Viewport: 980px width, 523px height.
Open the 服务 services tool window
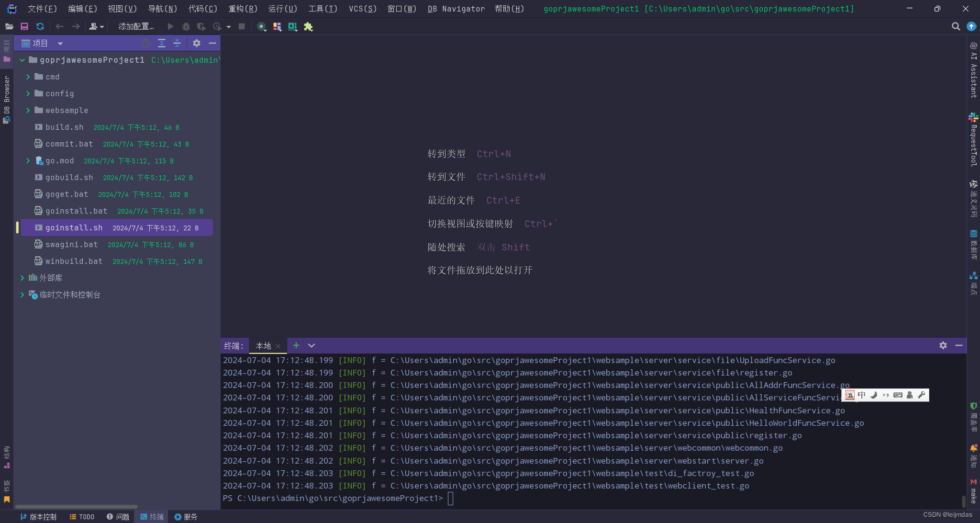pyautogui.click(x=186, y=517)
